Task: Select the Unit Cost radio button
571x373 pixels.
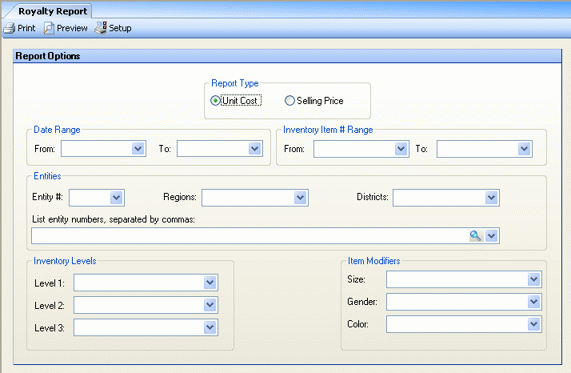Action: pos(215,101)
